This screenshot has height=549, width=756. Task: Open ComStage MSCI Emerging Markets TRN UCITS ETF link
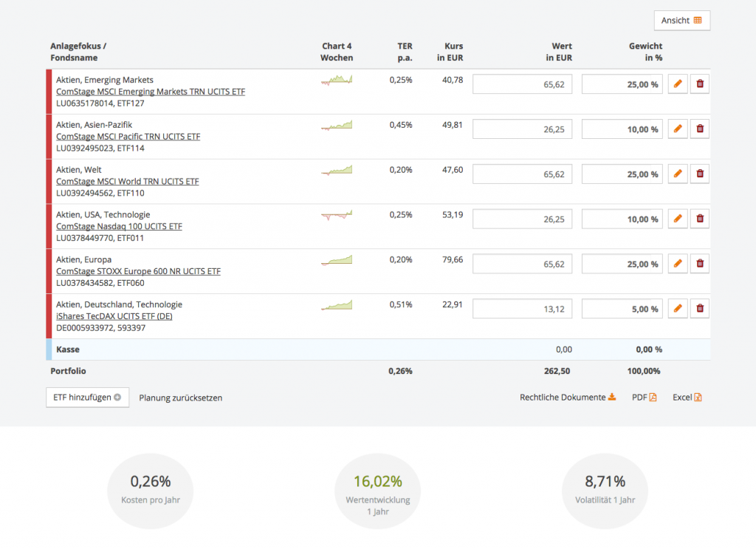coord(151,92)
